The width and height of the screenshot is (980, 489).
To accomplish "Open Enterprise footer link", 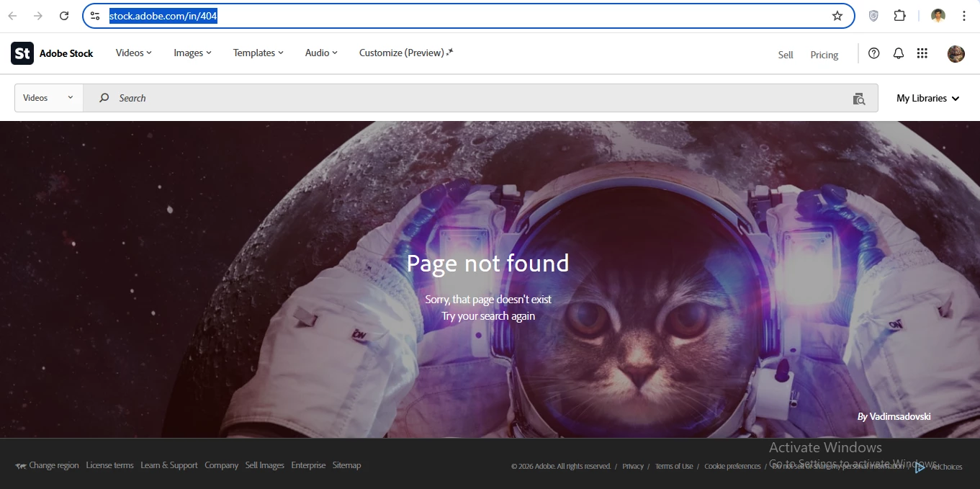I will [x=308, y=465].
